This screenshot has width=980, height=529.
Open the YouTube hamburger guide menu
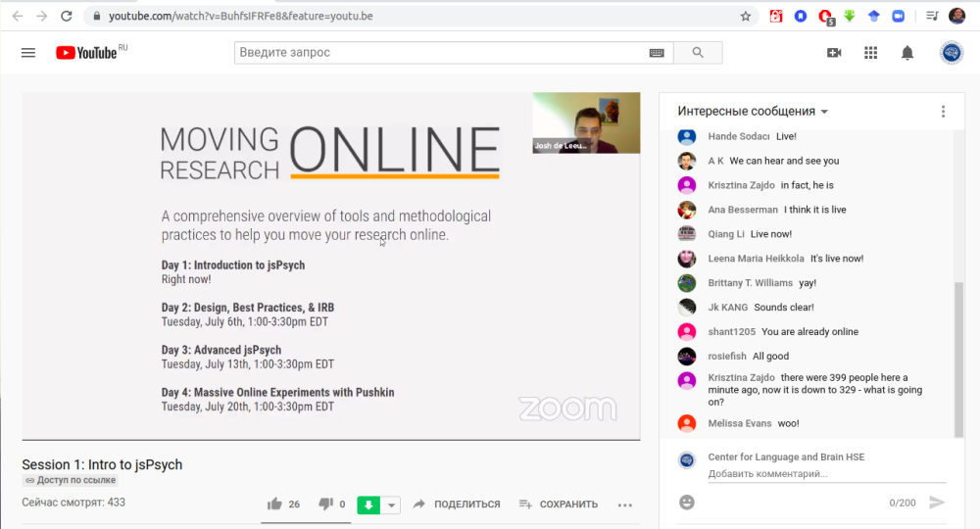28,53
